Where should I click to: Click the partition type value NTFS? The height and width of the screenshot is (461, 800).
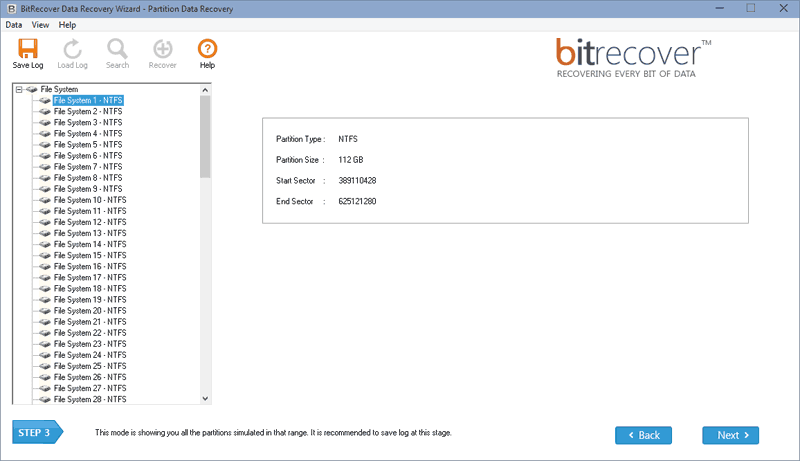pos(348,139)
